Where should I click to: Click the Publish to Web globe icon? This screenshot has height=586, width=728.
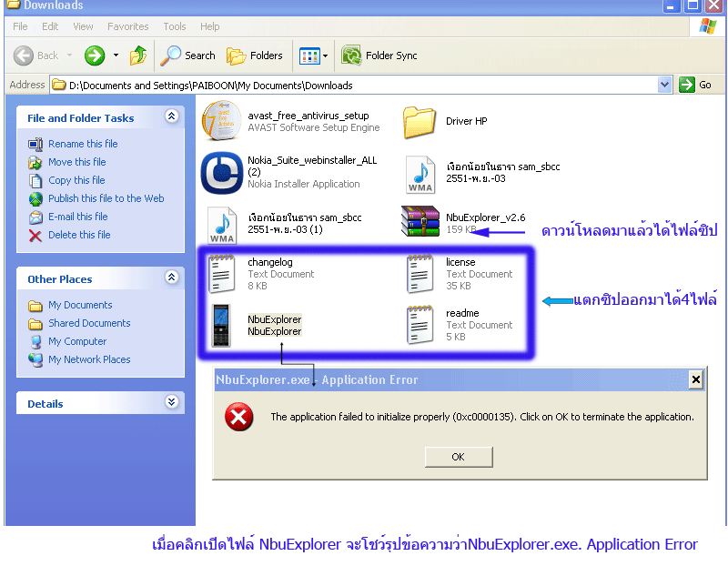pyautogui.click(x=35, y=199)
